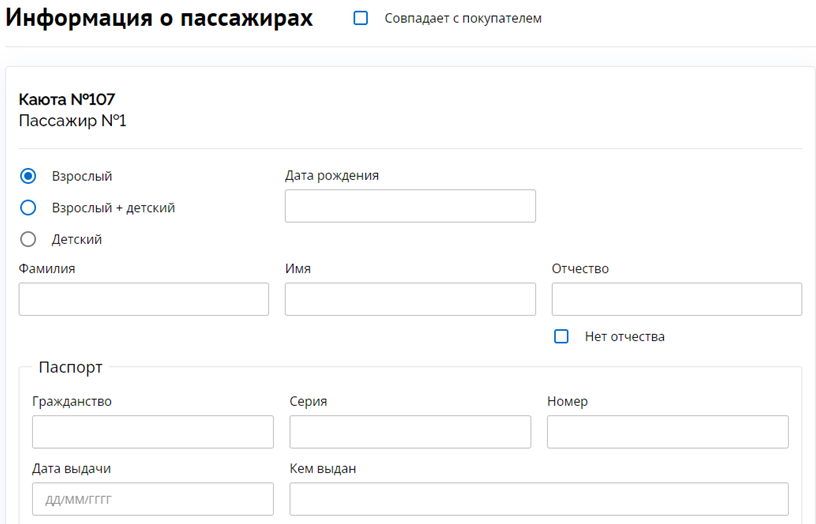Select the Детский radio button
This screenshot has height=524, width=816.
click(28, 239)
